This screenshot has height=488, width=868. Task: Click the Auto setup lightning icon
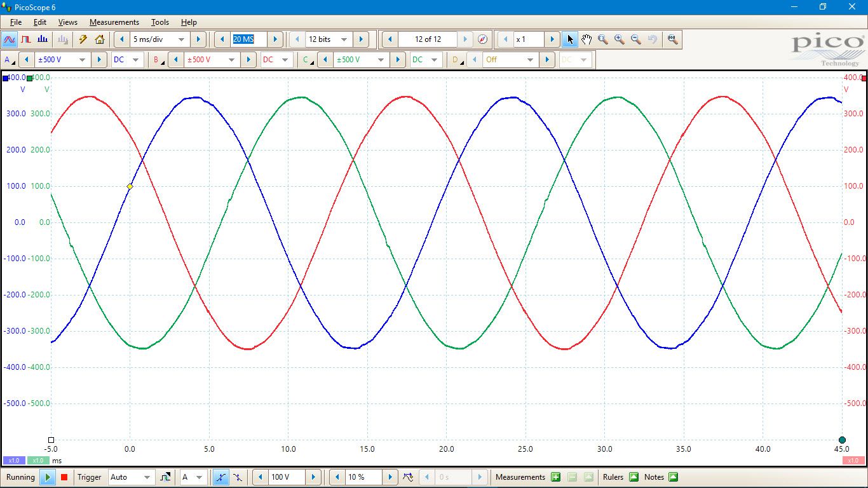click(x=83, y=39)
